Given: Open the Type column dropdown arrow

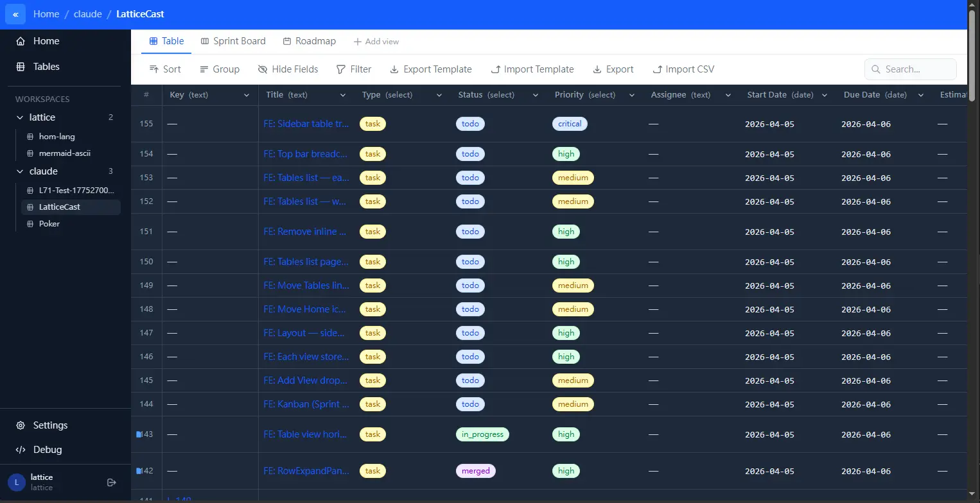Looking at the screenshot, I should [439, 95].
